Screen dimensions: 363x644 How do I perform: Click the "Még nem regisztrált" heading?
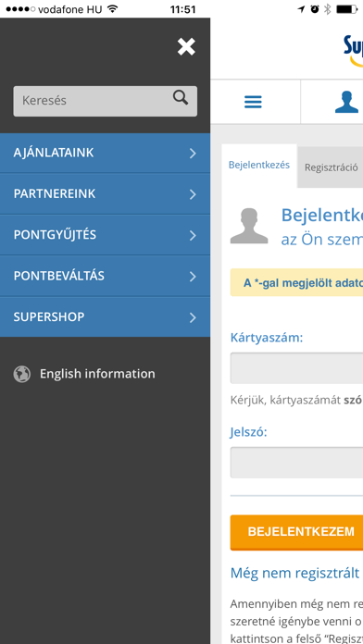tap(295, 573)
